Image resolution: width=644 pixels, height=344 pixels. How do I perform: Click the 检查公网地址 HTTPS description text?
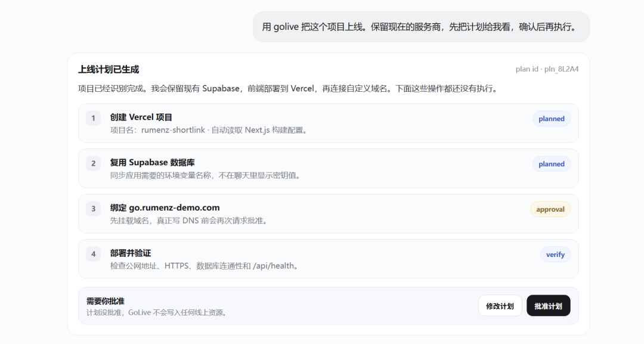point(205,265)
